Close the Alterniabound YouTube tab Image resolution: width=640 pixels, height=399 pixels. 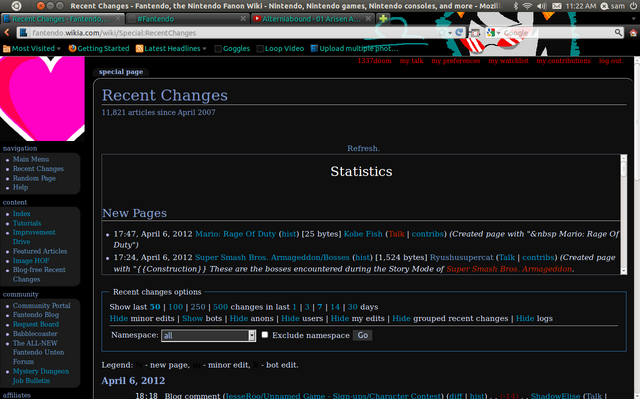pos(368,19)
